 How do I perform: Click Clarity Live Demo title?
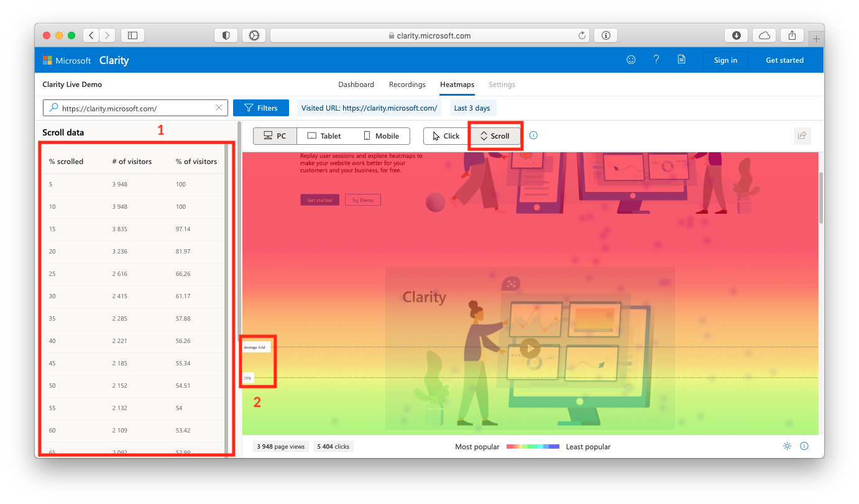point(72,85)
